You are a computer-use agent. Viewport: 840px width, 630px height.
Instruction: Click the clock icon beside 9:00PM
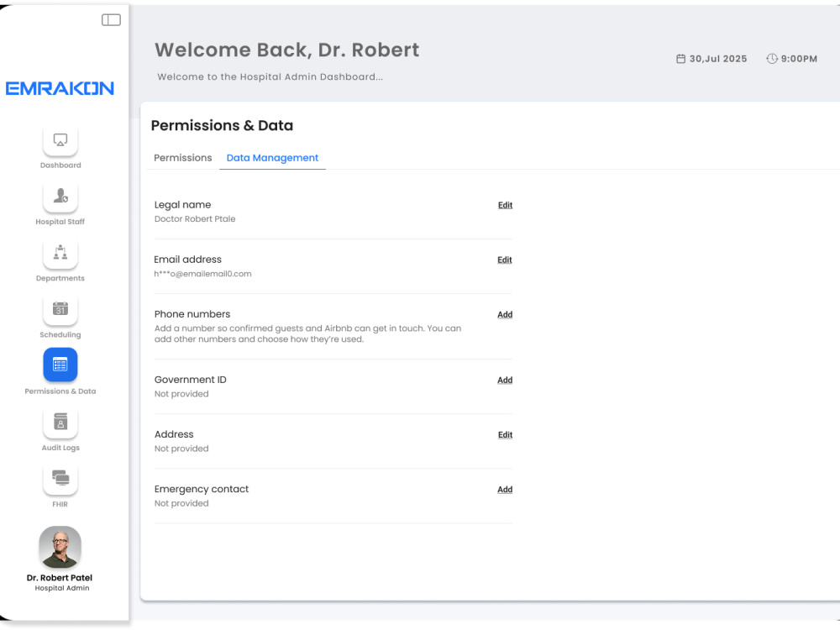click(771, 59)
